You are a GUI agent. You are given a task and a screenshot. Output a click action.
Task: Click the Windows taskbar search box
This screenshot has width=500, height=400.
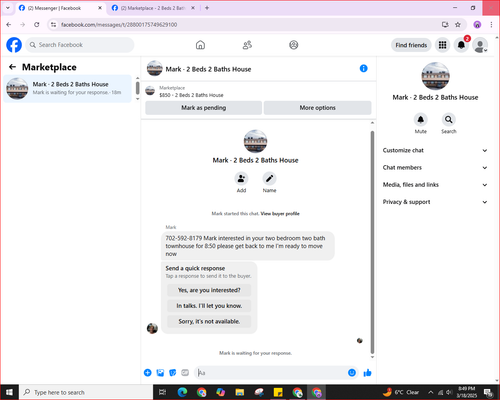[87, 392]
